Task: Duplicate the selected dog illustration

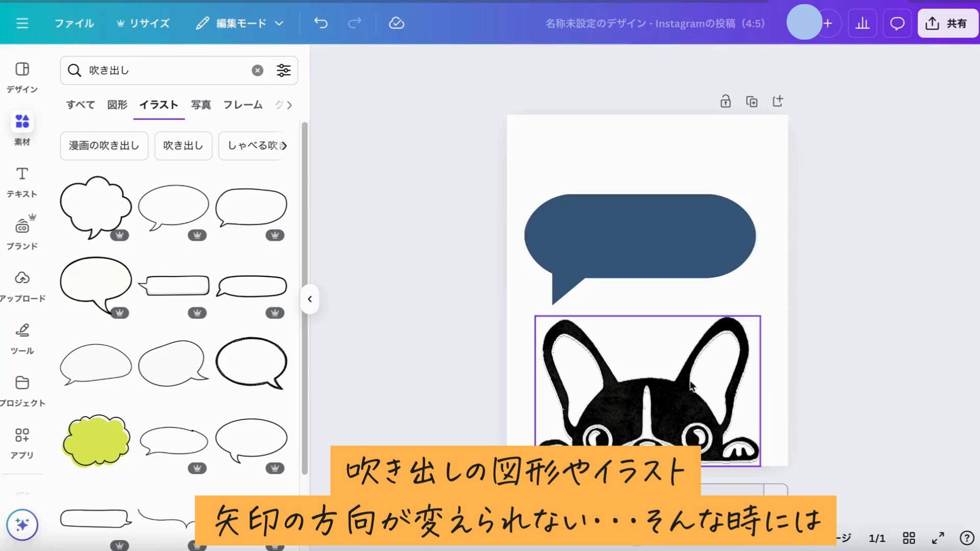Action: [751, 102]
